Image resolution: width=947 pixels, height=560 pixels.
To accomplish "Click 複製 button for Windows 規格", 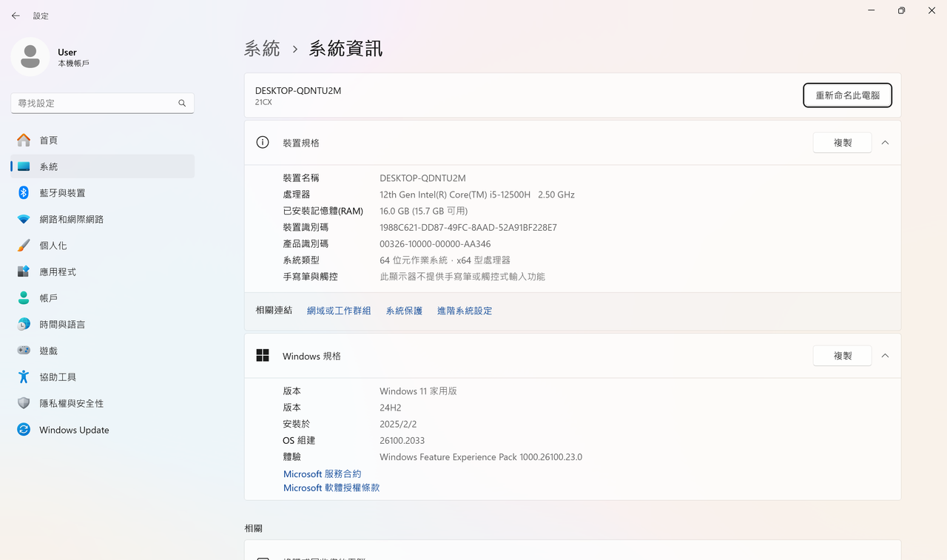I will 842,356.
